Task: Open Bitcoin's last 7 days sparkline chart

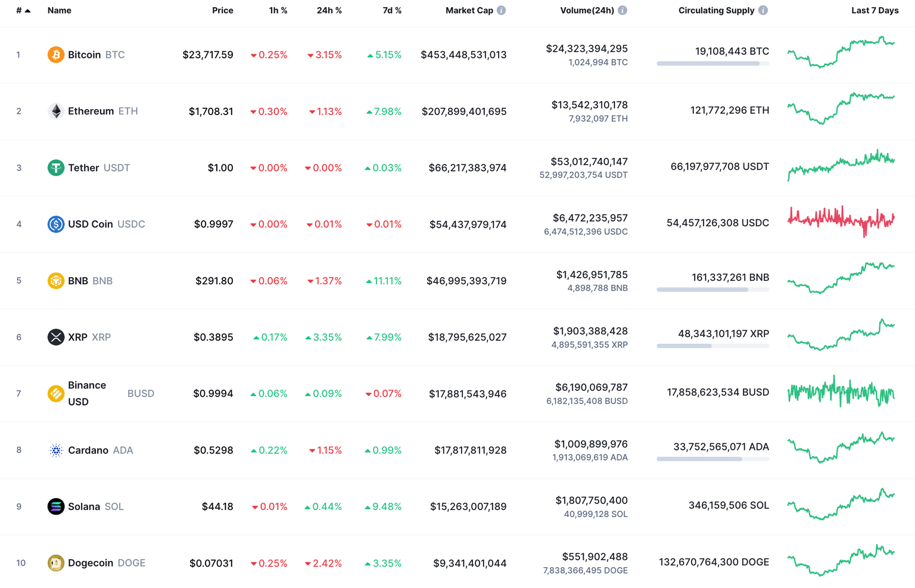Action: pyautogui.click(x=841, y=52)
